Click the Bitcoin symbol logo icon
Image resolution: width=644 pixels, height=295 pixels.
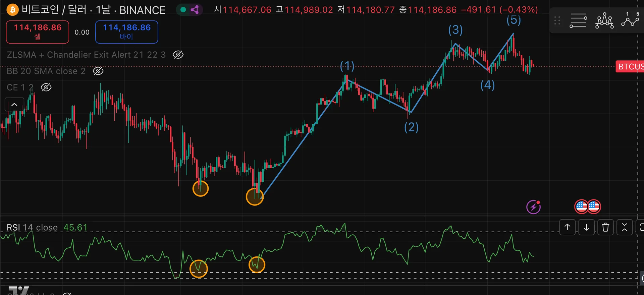[12, 10]
